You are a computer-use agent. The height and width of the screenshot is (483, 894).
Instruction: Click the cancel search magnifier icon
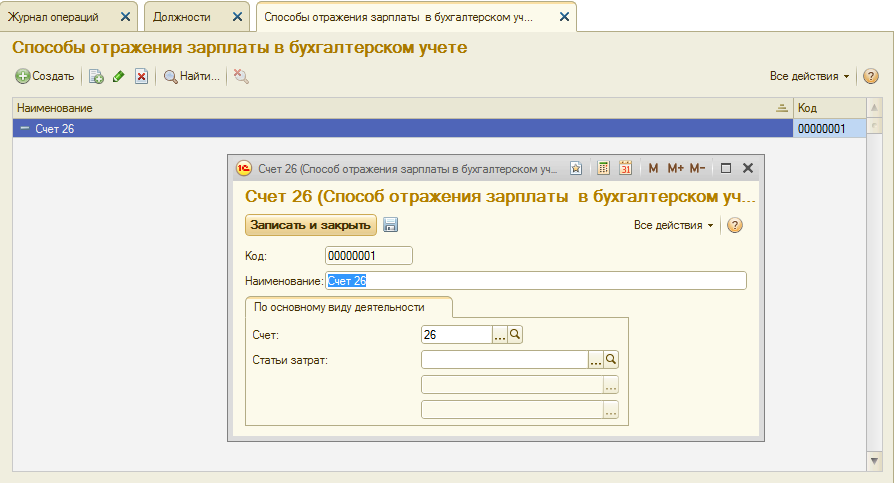[241, 76]
